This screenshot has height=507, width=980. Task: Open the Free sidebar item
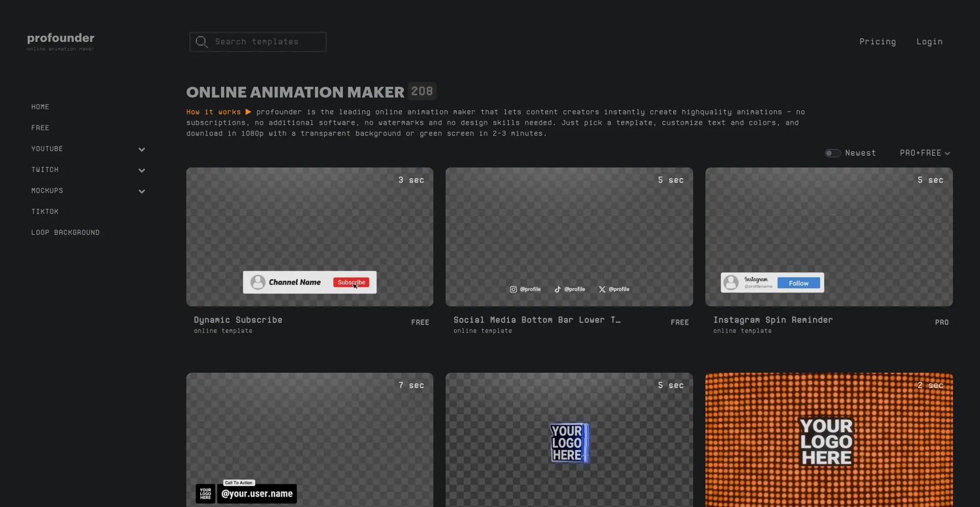coord(40,128)
